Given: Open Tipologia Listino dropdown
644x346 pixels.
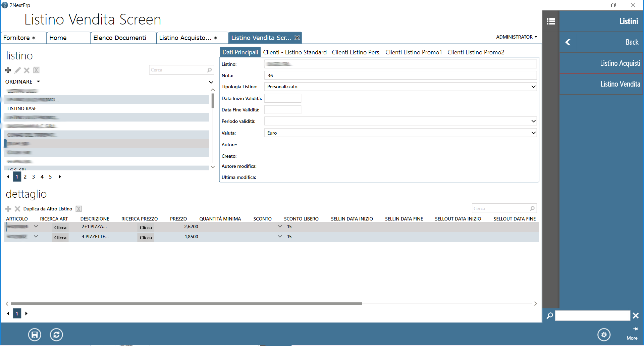Looking at the screenshot, I should (x=533, y=87).
